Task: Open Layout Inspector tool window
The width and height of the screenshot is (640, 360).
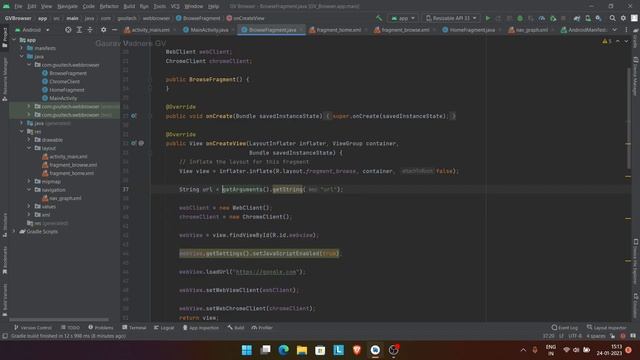Action: click(607, 327)
